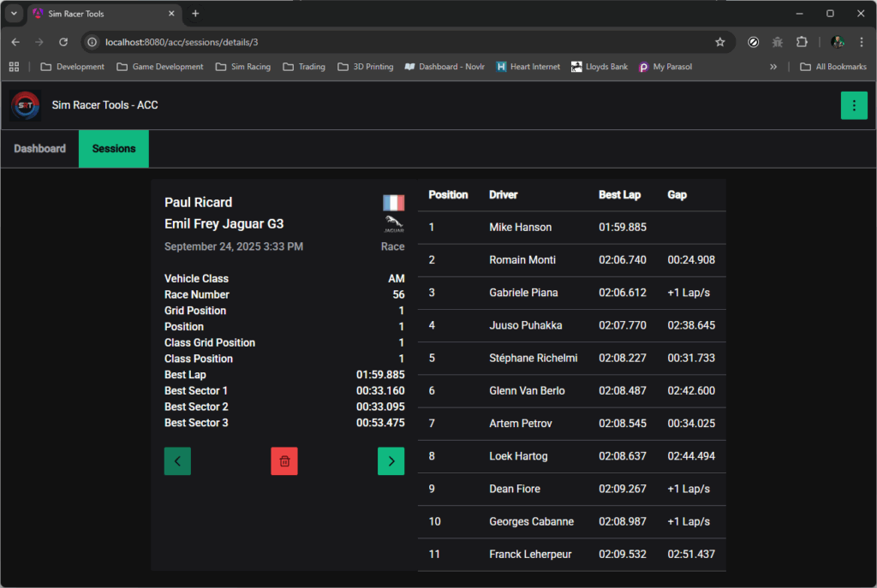
Task: Open the green three-dot options menu
Action: click(x=853, y=105)
